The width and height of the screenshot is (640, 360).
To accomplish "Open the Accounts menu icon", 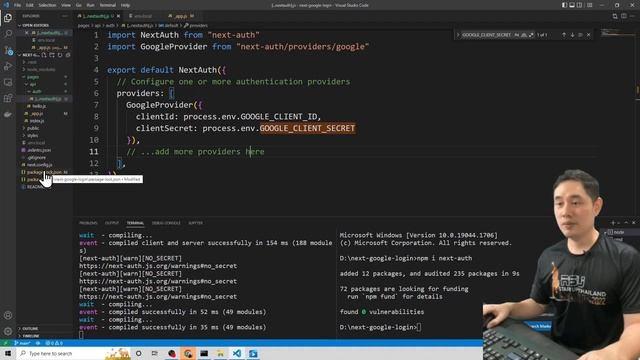I will coord(8,315).
